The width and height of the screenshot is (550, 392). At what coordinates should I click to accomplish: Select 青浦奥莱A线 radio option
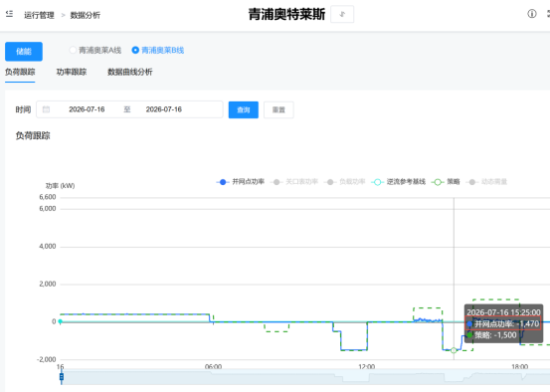[x=95, y=50]
